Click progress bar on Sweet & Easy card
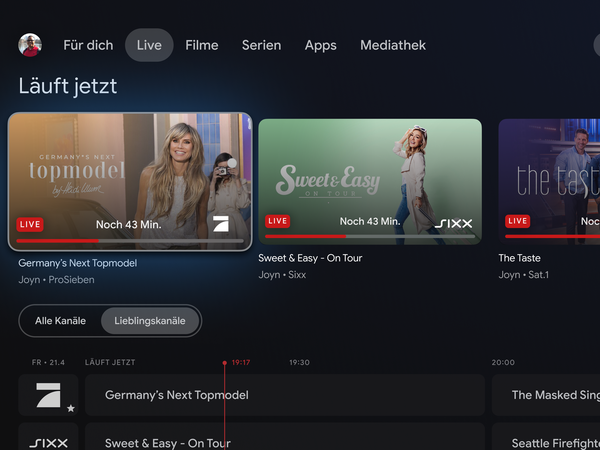The width and height of the screenshot is (600, 450). [370, 236]
